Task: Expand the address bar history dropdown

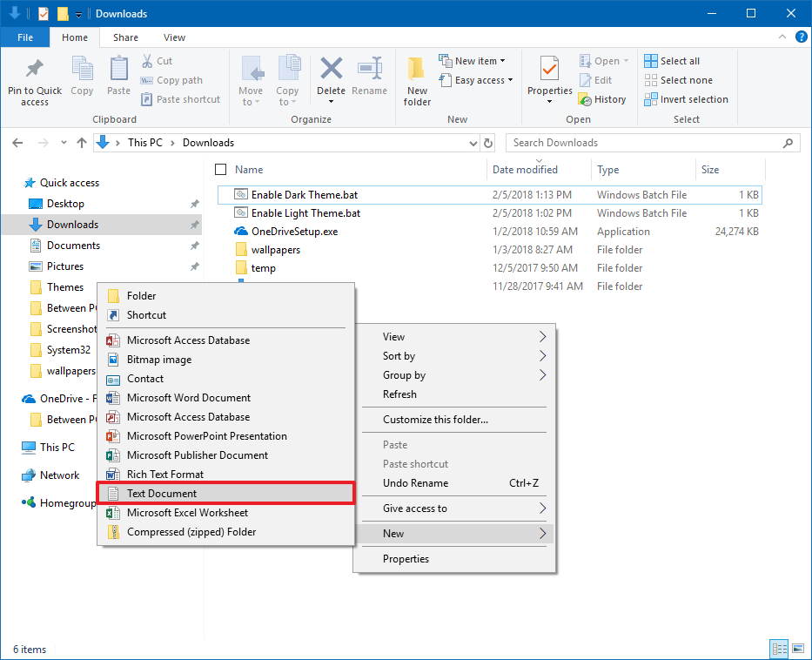Action: (473, 144)
